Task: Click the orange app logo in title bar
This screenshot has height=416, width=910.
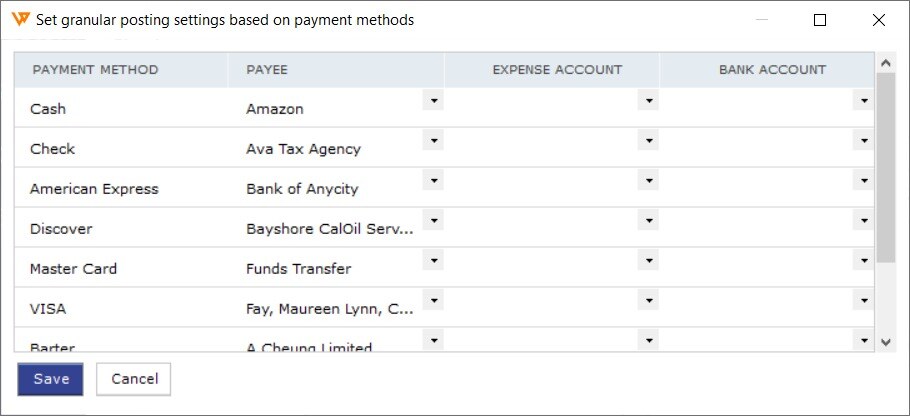Action: coord(20,20)
